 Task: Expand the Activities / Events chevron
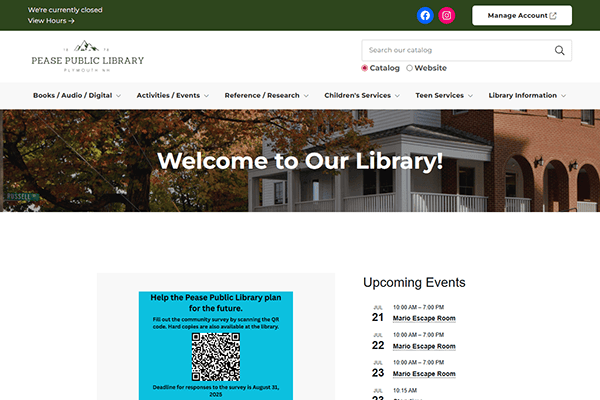pyautogui.click(x=206, y=96)
